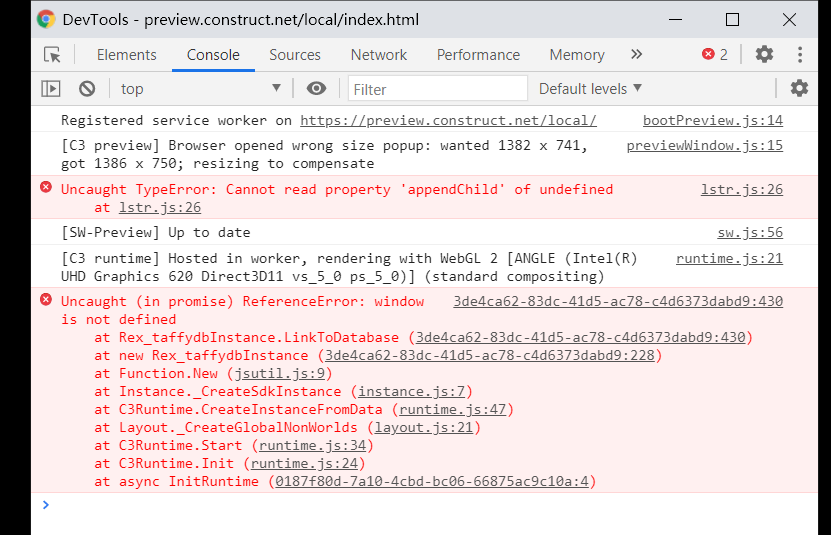The image size is (831, 535).
Task: Click the red error count badge
Action: (714, 54)
